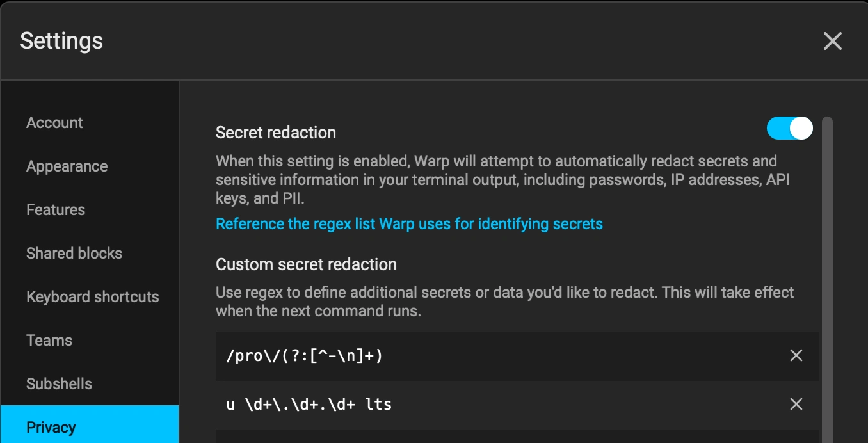Click the Custom secret redaction heading

tap(306, 264)
